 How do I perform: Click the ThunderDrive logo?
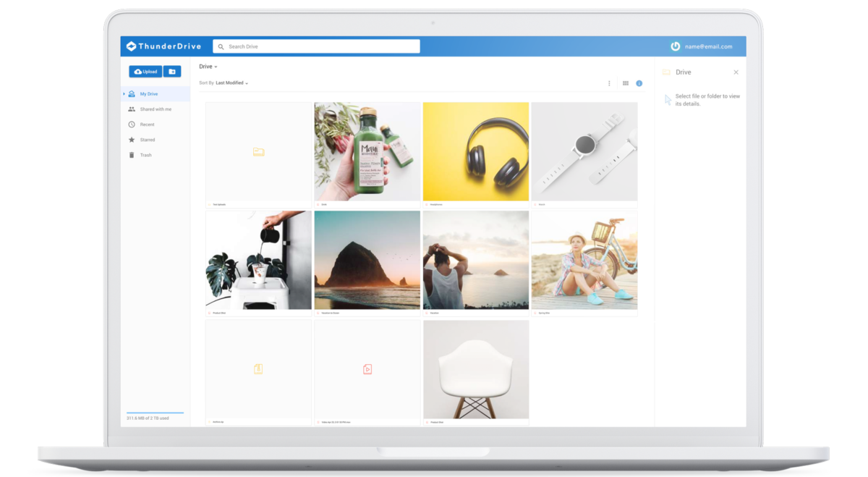tap(162, 46)
